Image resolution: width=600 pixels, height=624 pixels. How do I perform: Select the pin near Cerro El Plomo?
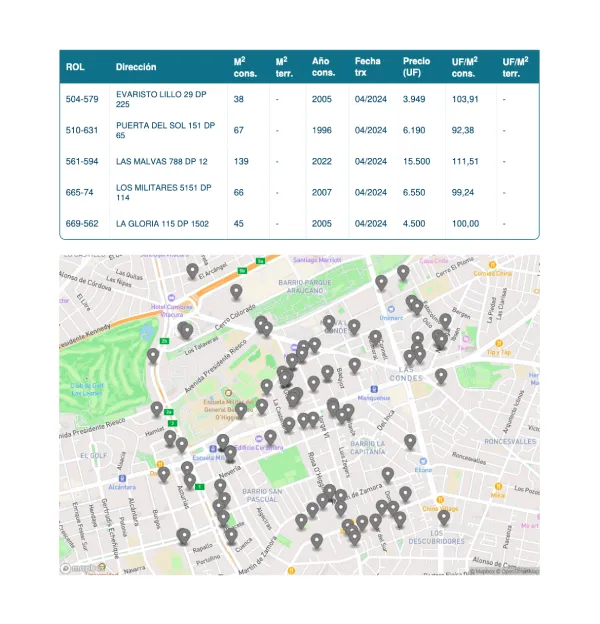(x=403, y=271)
